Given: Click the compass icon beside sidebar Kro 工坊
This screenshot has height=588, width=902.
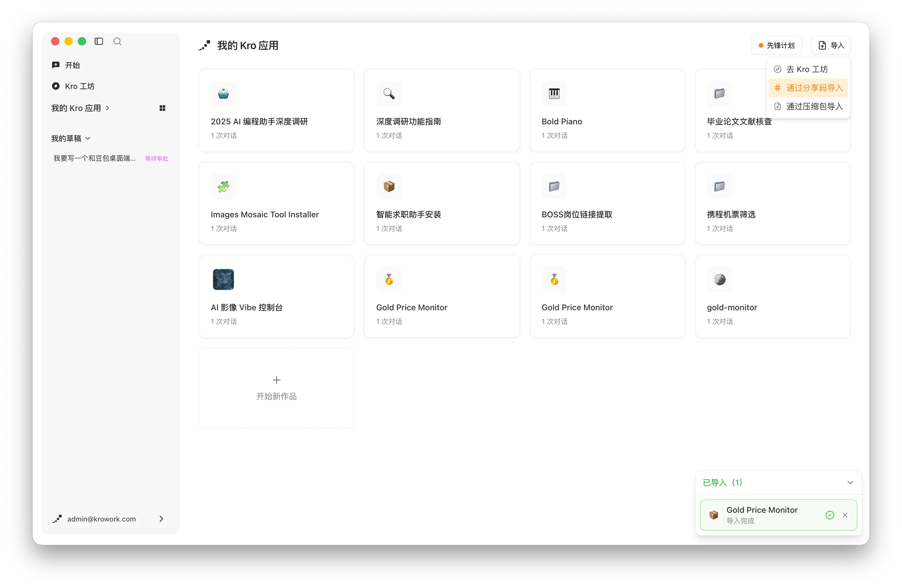Looking at the screenshot, I should pyautogui.click(x=56, y=86).
